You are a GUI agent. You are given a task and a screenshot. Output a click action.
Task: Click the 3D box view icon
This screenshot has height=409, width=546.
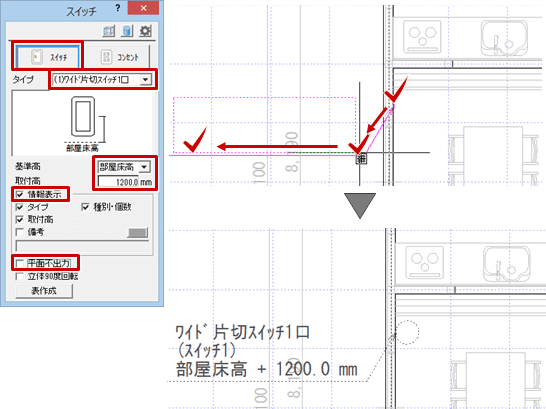(109, 31)
